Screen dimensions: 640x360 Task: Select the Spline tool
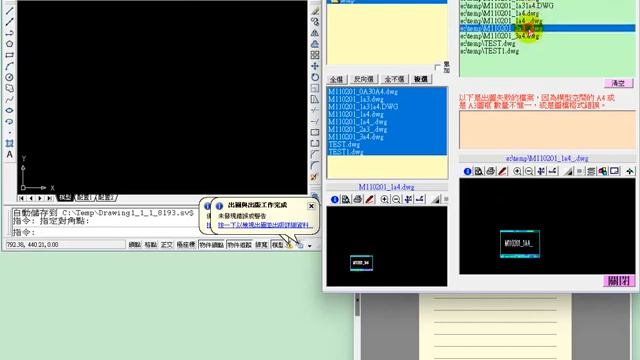[9, 99]
